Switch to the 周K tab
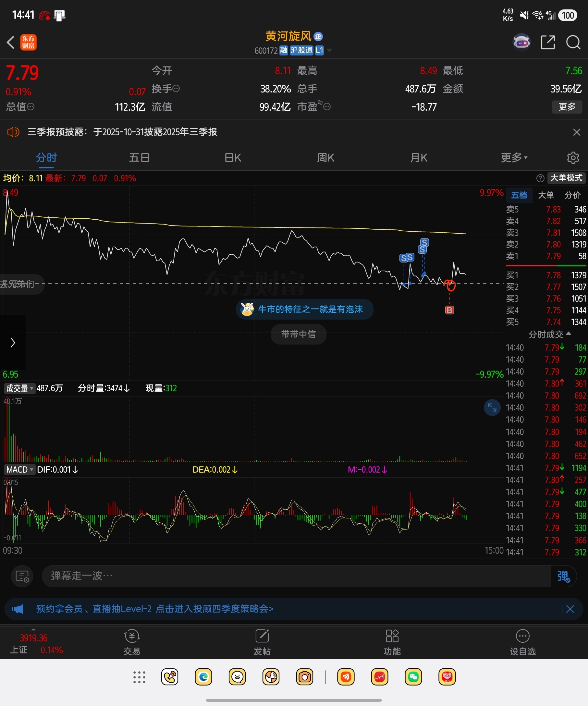This screenshot has width=588, height=706. click(x=325, y=158)
